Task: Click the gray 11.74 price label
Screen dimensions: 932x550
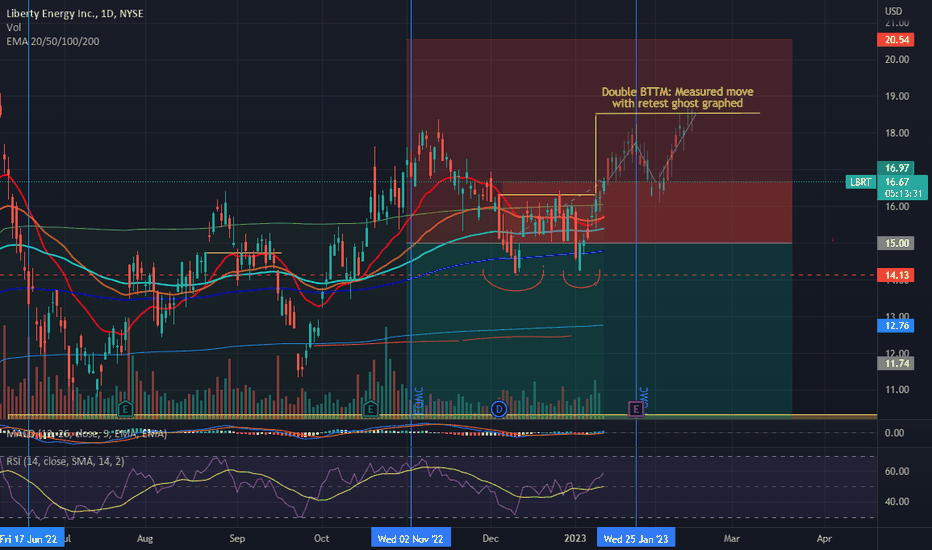Action: pos(896,363)
